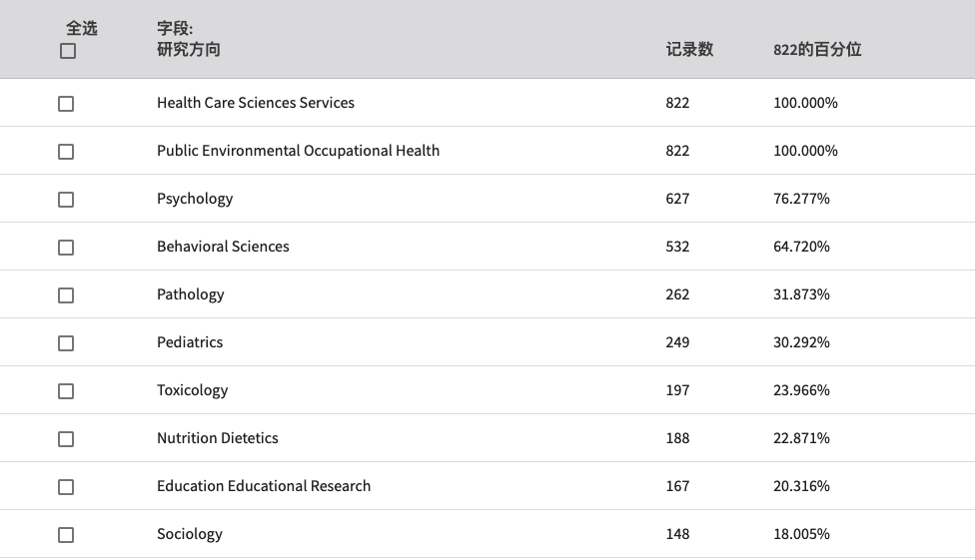The image size is (975, 560).
Task: Tick the 全选 select-all checkbox
Action: [x=68, y=51]
